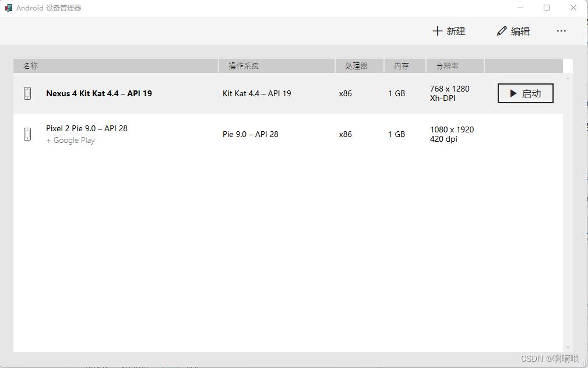588x368 pixels.
Task: Start the Nexus 4 emulator with 启动
Action: click(x=526, y=93)
